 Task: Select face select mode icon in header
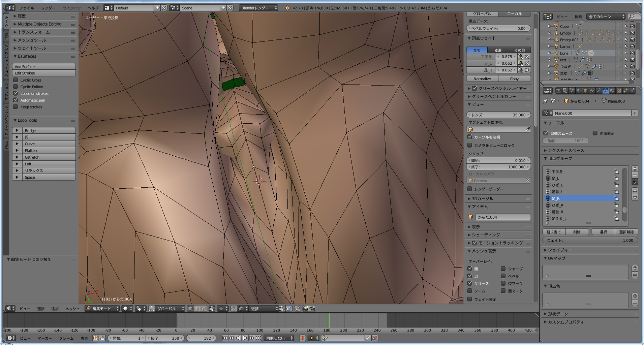204,309
